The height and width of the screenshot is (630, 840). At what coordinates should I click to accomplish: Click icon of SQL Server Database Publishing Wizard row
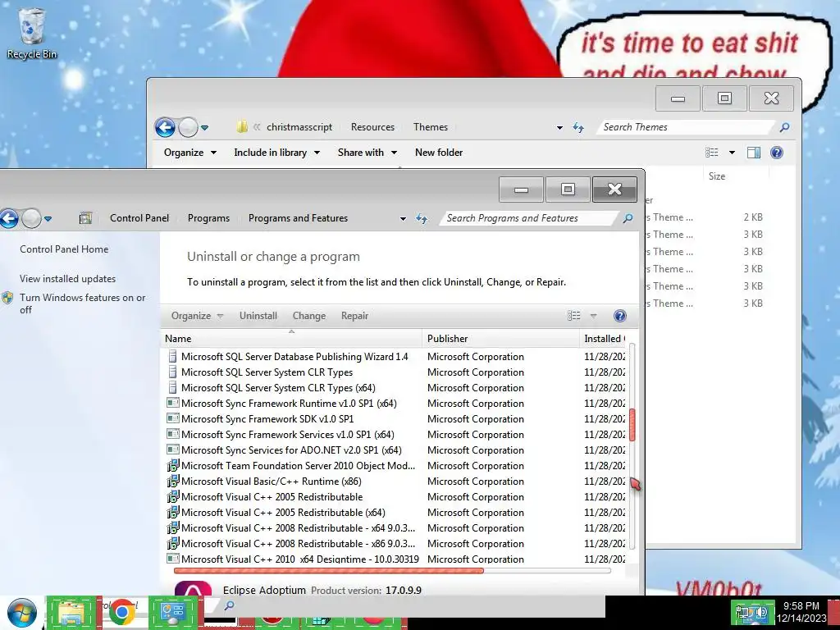172,356
